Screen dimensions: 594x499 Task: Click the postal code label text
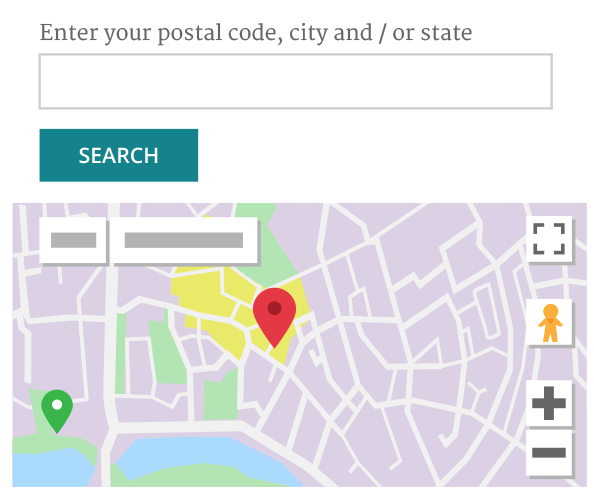(x=256, y=33)
